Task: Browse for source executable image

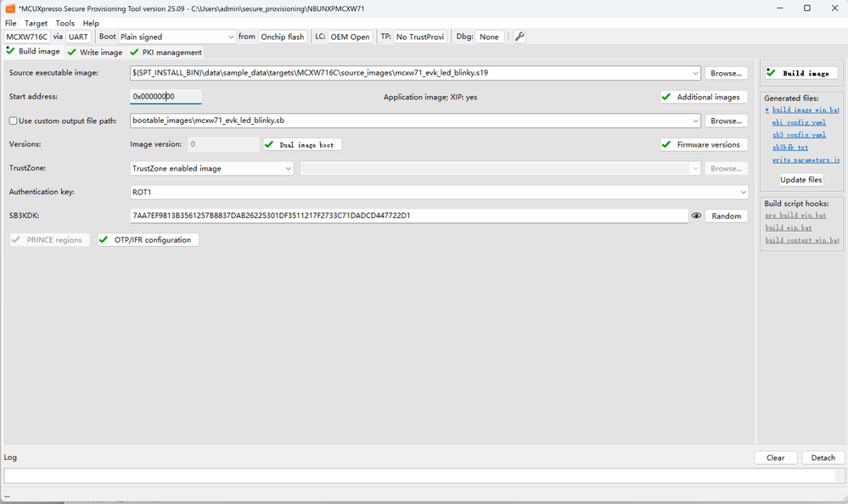Action: tap(726, 73)
